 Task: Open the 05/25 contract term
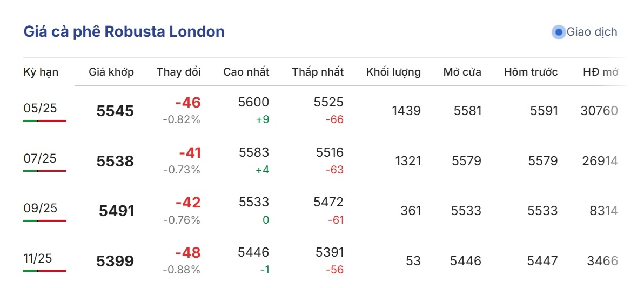(40, 109)
